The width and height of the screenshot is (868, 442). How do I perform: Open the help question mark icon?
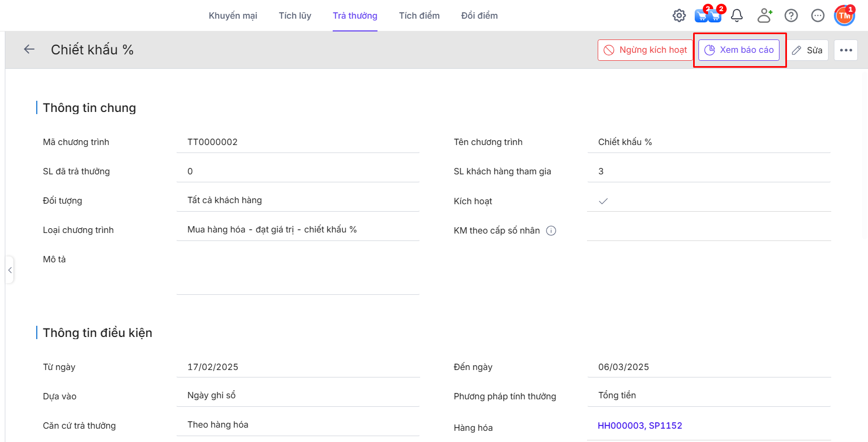point(791,16)
